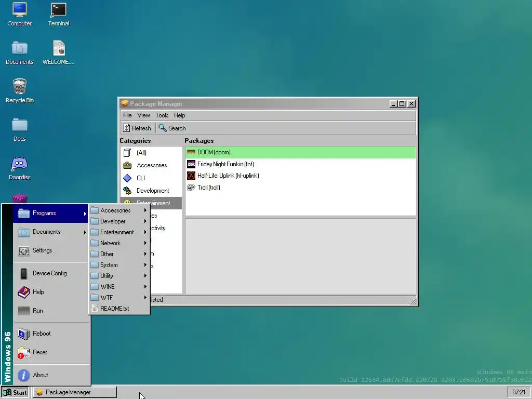Expand the Accessories programs submenu arrow

coord(145,210)
